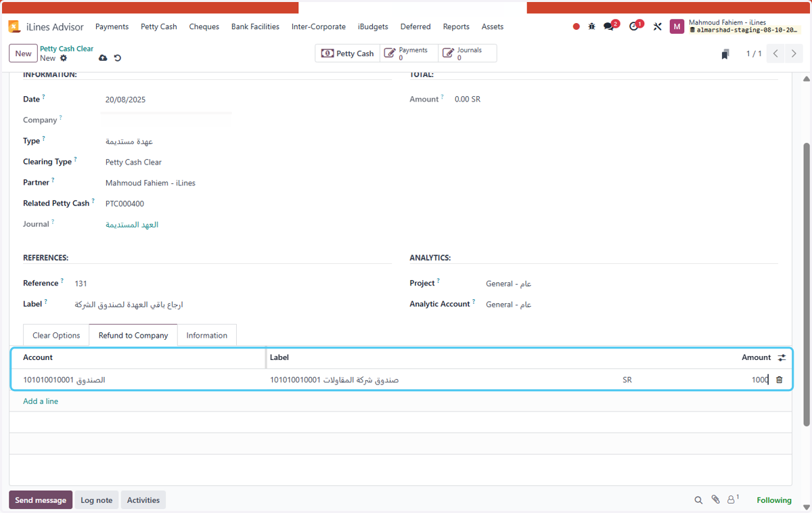Click the paperclip attachments icon

click(716, 500)
